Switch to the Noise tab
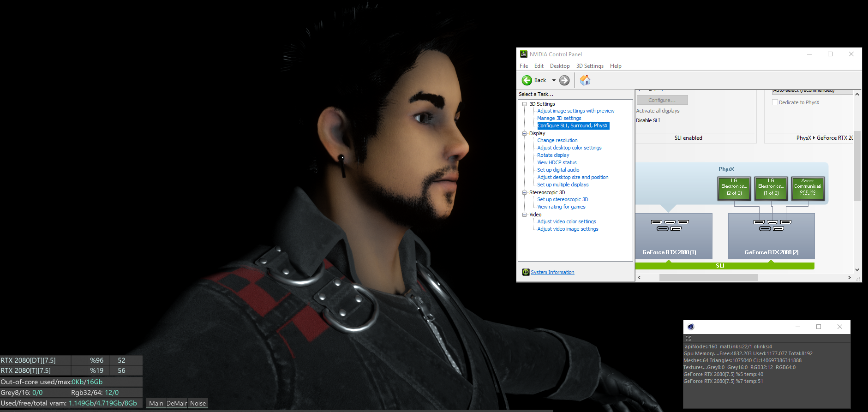 (198, 403)
